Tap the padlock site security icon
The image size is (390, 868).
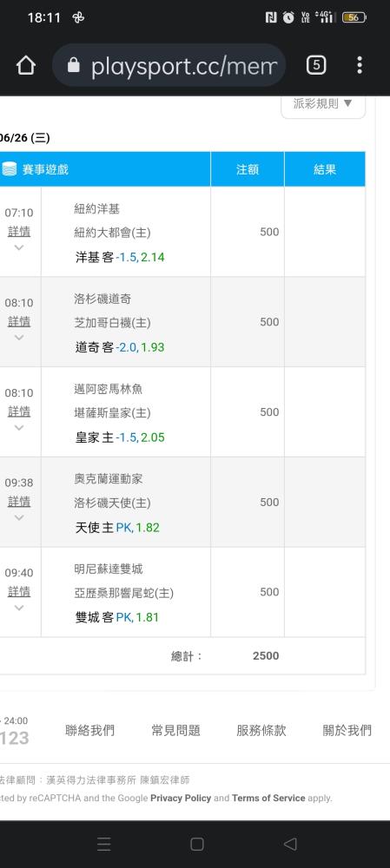[x=73, y=66]
